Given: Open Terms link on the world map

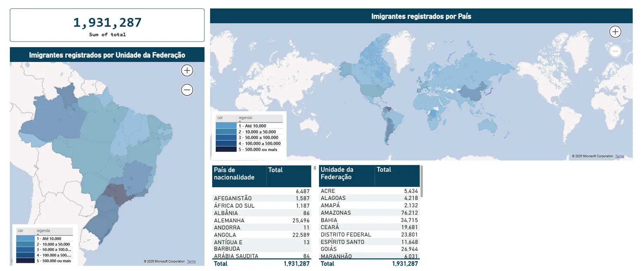Looking at the screenshot, I should [619, 156].
